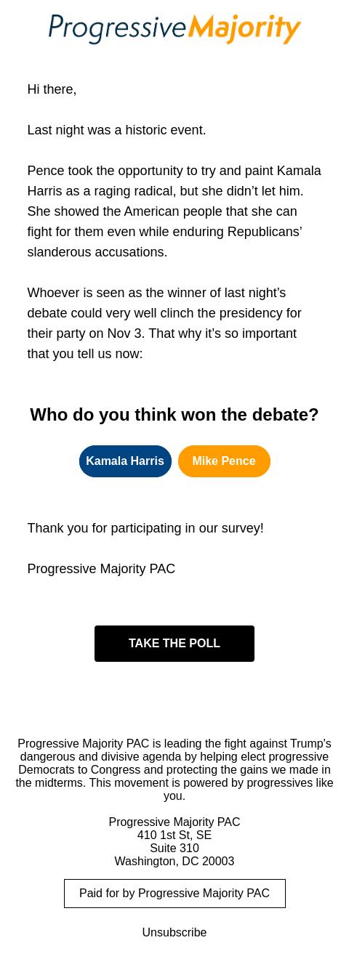Click the 'Who do you think won' heading

click(x=174, y=414)
